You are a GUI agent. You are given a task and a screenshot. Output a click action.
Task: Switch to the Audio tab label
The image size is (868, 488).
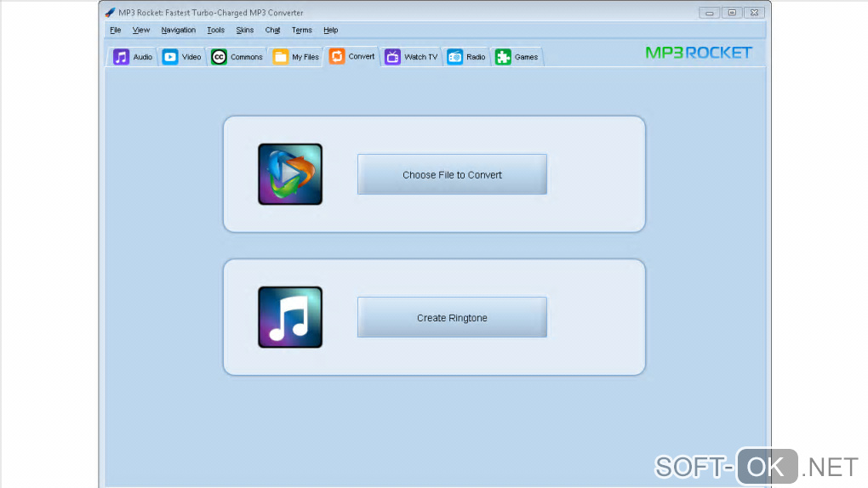tap(143, 57)
